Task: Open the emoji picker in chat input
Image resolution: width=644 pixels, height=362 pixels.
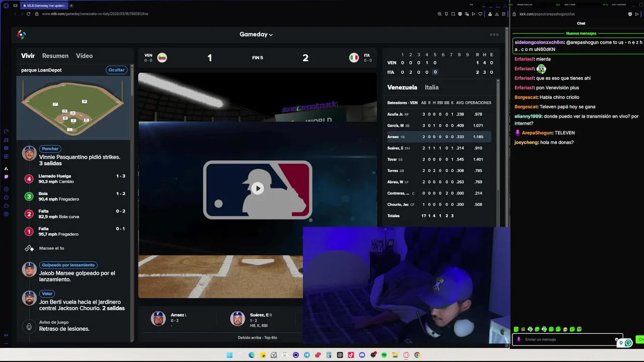Action: pos(617,340)
